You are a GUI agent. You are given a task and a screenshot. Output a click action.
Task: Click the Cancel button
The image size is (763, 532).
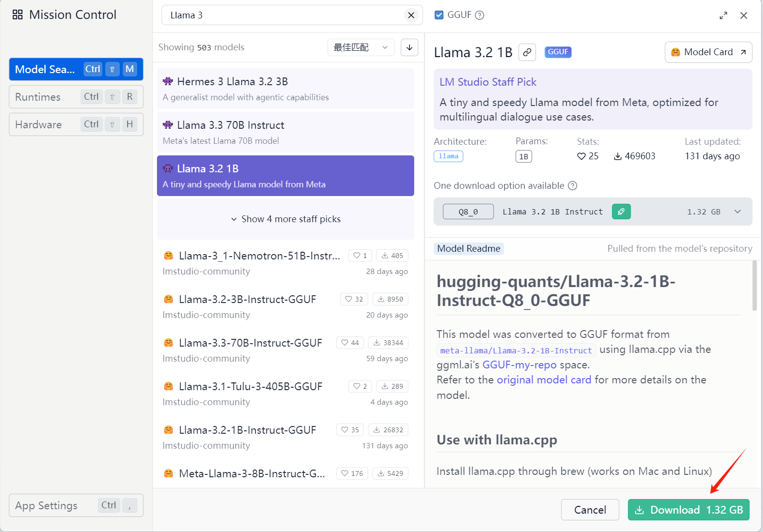click(x=590, y=510)
